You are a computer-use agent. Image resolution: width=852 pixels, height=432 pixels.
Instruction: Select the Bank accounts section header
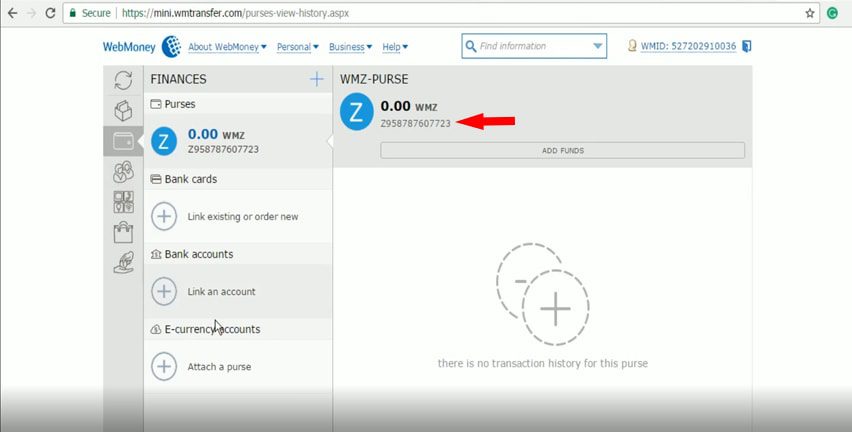pyautogui.click(x=238, y=254)
